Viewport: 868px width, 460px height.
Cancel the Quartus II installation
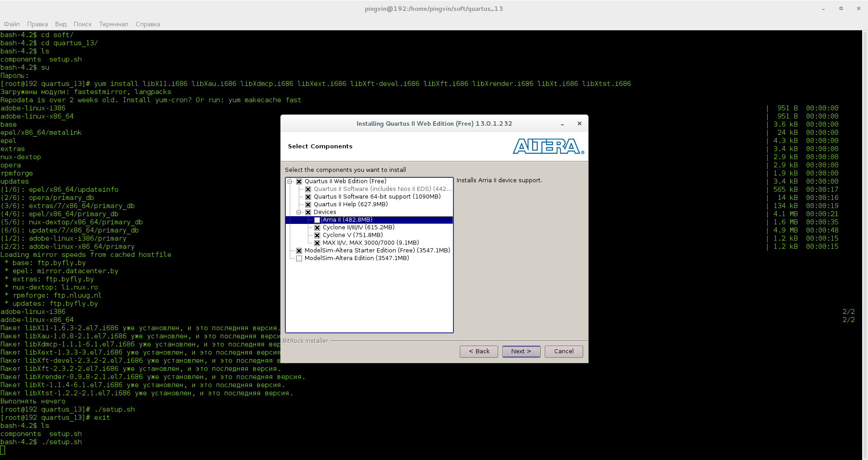[563, 351]
